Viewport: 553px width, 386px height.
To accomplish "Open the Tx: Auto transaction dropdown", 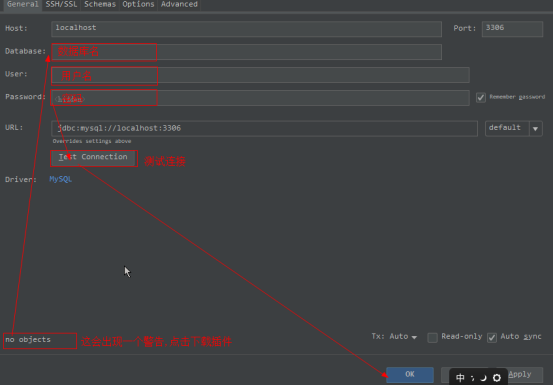I will point(394,337).
